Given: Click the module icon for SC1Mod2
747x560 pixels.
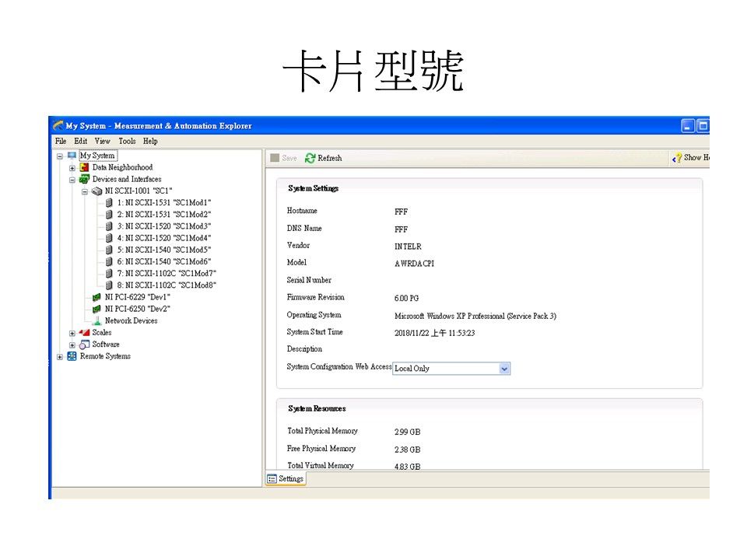Looking at the screenshot, I should click(109, 215).
